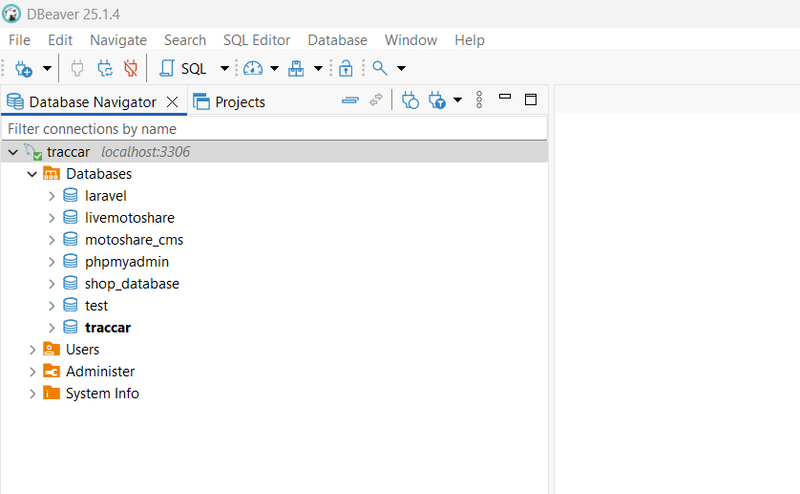The width and height of the screenshot is (800, 494).
Task: Click the Connect plug toolbar icon
Action: tap(77, 68)
